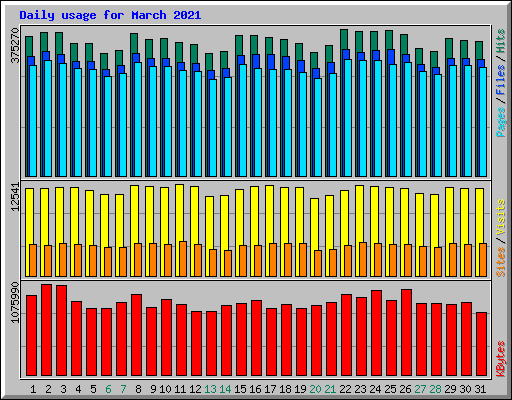Click day 24 on the date axis
512x400 pixels.
pos(375,389)
